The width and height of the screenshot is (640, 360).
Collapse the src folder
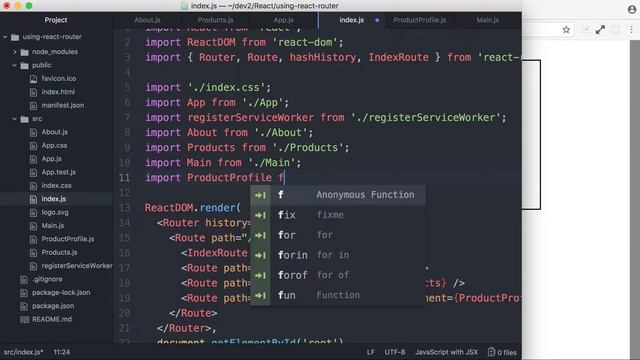[15, 119]
